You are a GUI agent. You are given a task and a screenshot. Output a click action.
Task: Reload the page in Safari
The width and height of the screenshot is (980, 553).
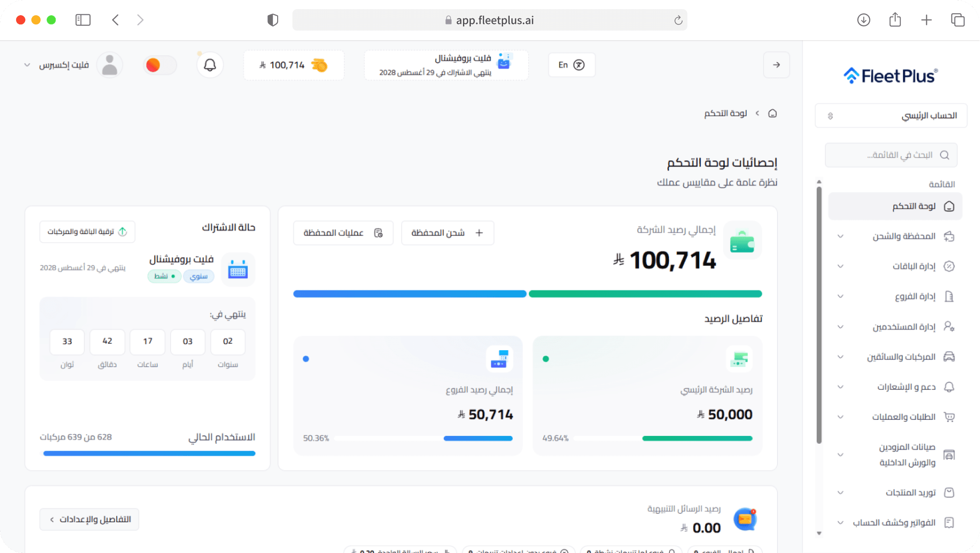point(678,20)
